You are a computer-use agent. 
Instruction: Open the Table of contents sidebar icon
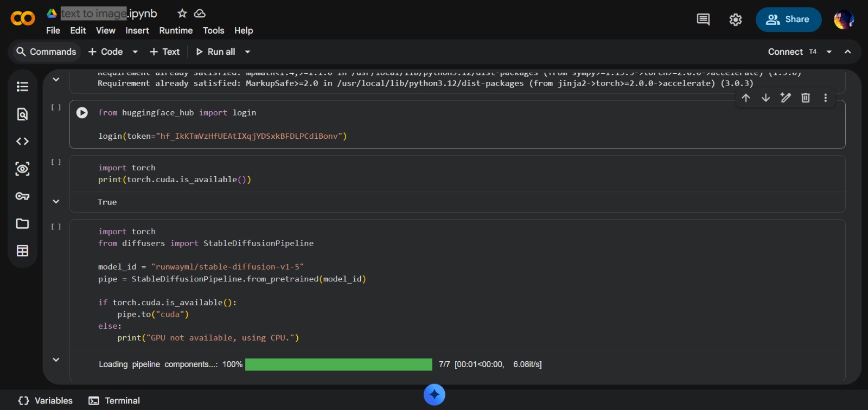point(22,86)
